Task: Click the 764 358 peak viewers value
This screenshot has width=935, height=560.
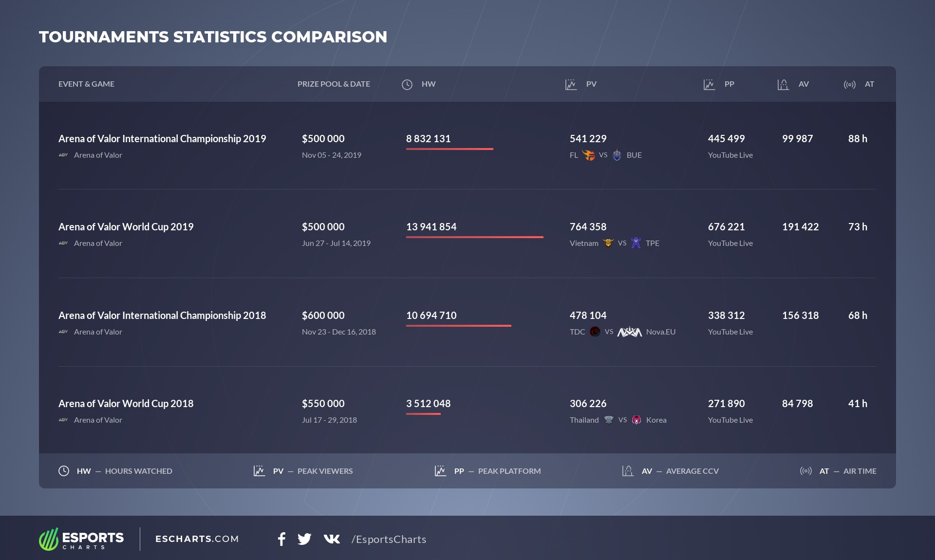Action: [588, 227]
